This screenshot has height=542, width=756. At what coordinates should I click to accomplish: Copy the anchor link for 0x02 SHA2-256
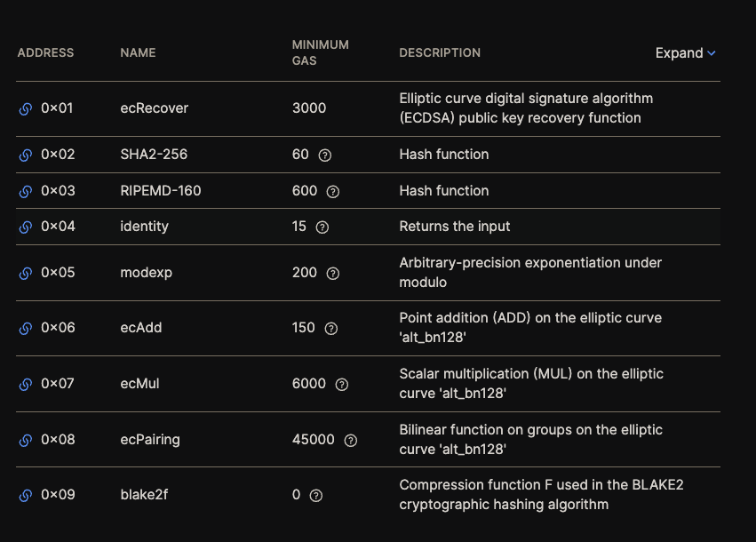tap(26, 155)
